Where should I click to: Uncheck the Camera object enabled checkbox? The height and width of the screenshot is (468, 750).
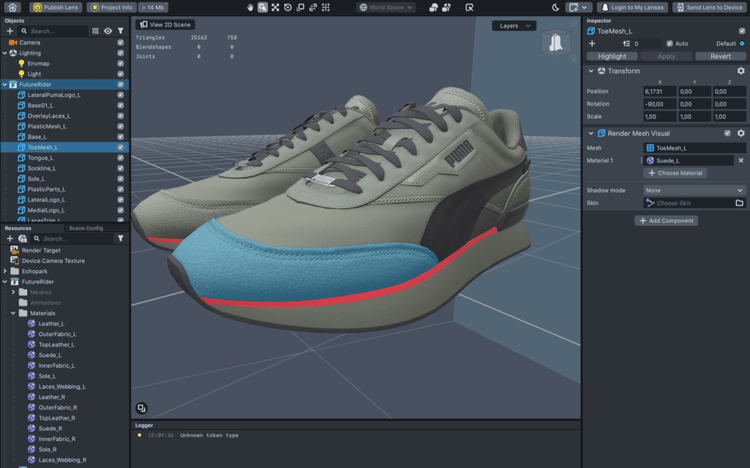pos(121,43)
